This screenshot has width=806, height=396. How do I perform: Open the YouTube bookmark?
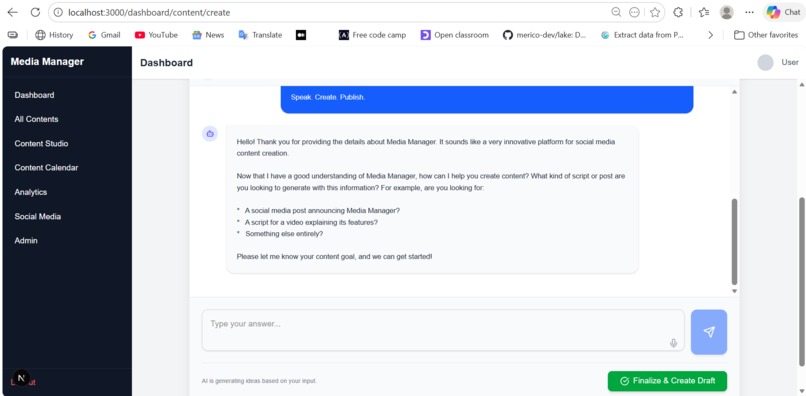click(x=156, y=35)
